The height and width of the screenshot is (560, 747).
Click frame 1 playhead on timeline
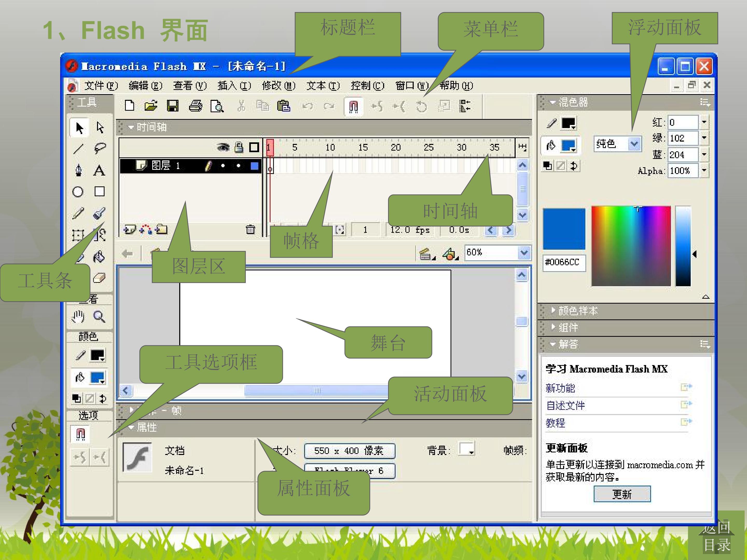[x=270, y=148]
